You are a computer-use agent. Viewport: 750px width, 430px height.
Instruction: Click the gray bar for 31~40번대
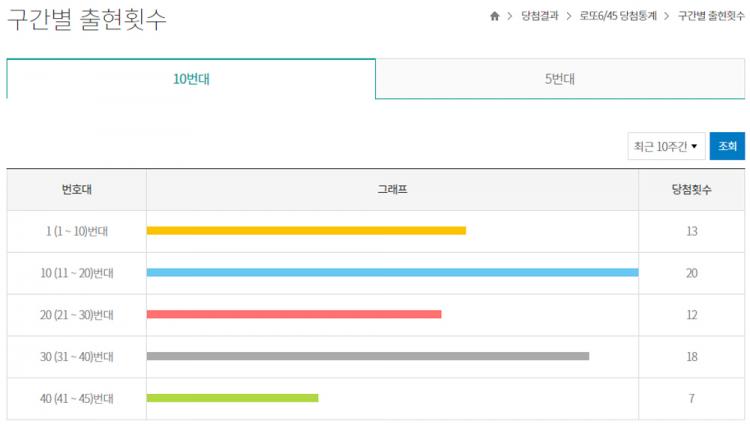(368, 356)
